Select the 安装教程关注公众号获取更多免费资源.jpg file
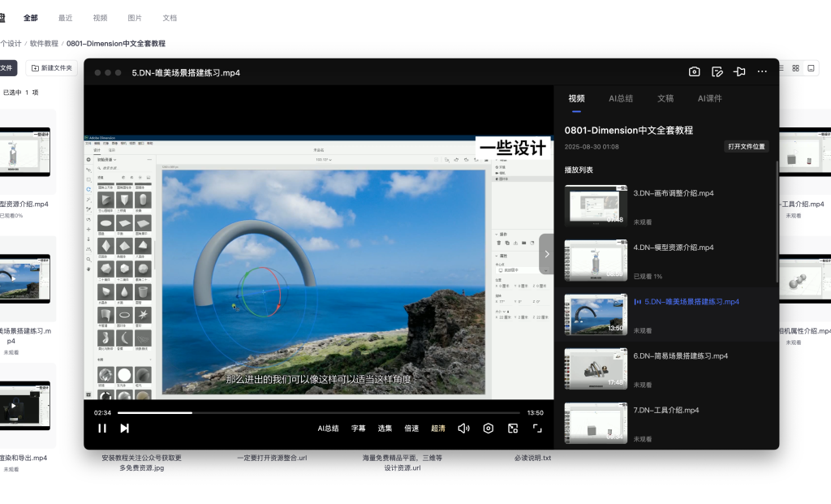 click(x=141, y=463)
